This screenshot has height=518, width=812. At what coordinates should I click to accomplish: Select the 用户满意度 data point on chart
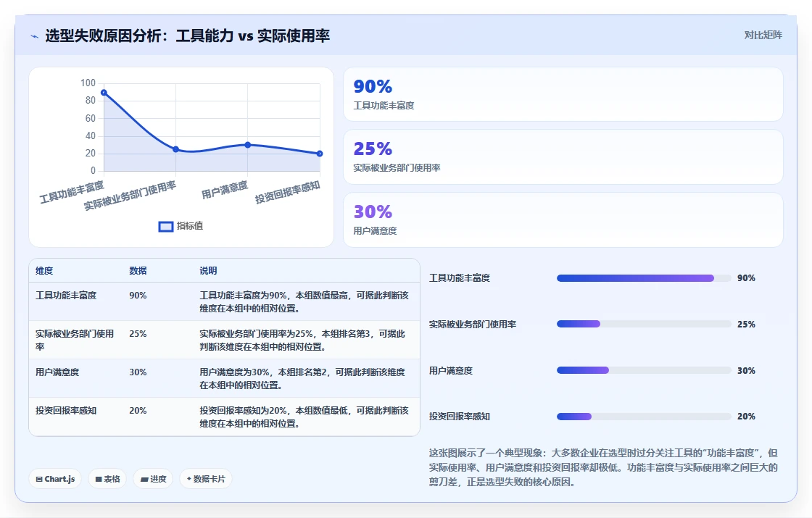coord(248,145)
